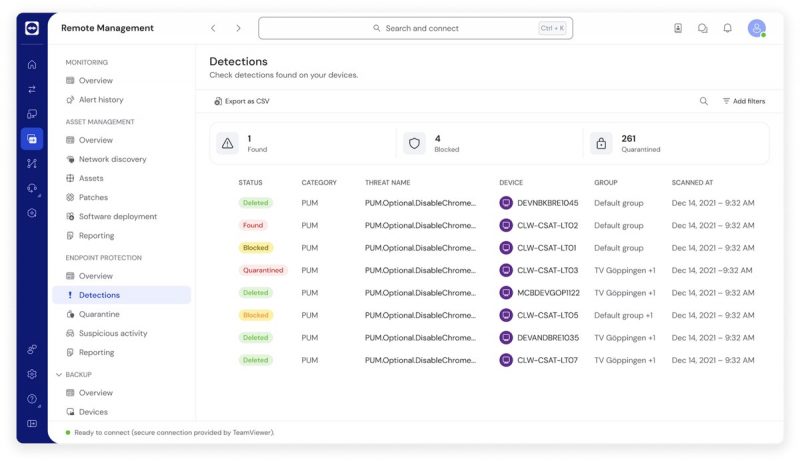Click the Quarantined lock icon

click(x=601, y=143)
